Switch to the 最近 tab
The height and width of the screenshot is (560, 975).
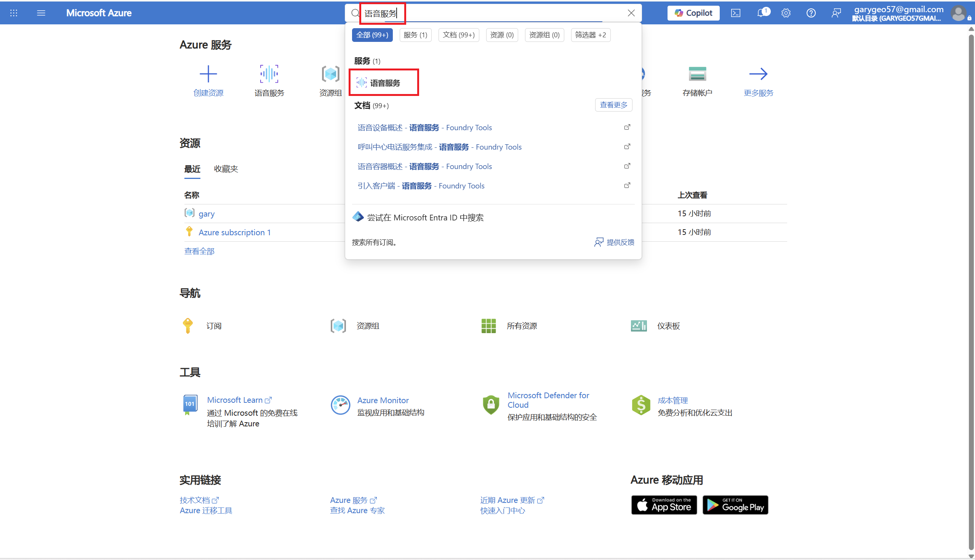point(192,169)
